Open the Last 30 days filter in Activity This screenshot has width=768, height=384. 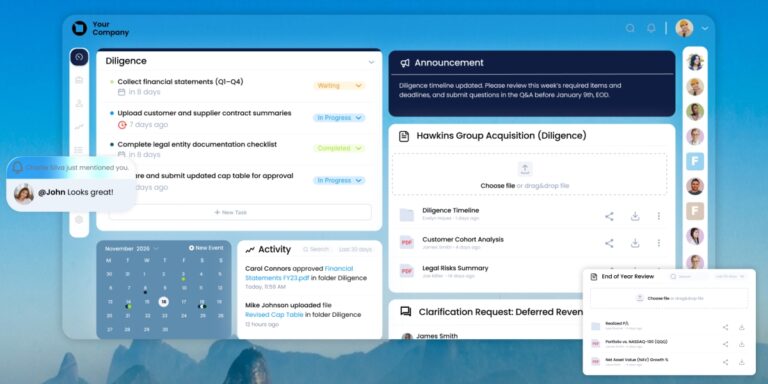(x=356, y=249)
